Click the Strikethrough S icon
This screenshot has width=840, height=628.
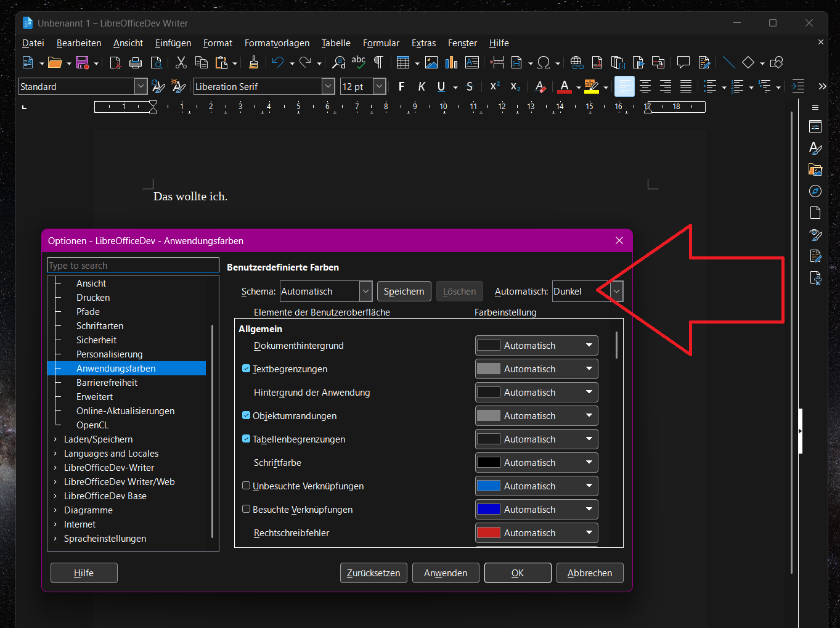pos(470,86)
